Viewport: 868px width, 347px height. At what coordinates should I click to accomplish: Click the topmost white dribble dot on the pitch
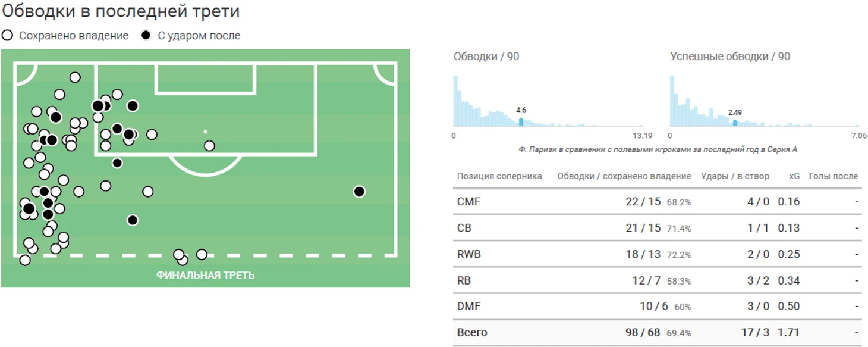(x=75, y=77)
